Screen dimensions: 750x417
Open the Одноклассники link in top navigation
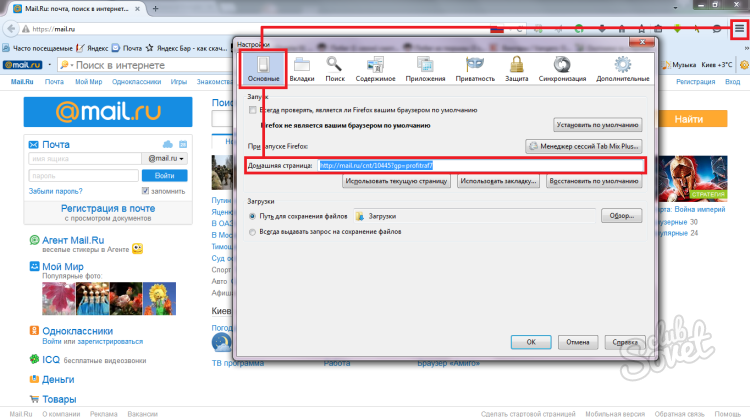pyautogui.click(x=138, y=82)
